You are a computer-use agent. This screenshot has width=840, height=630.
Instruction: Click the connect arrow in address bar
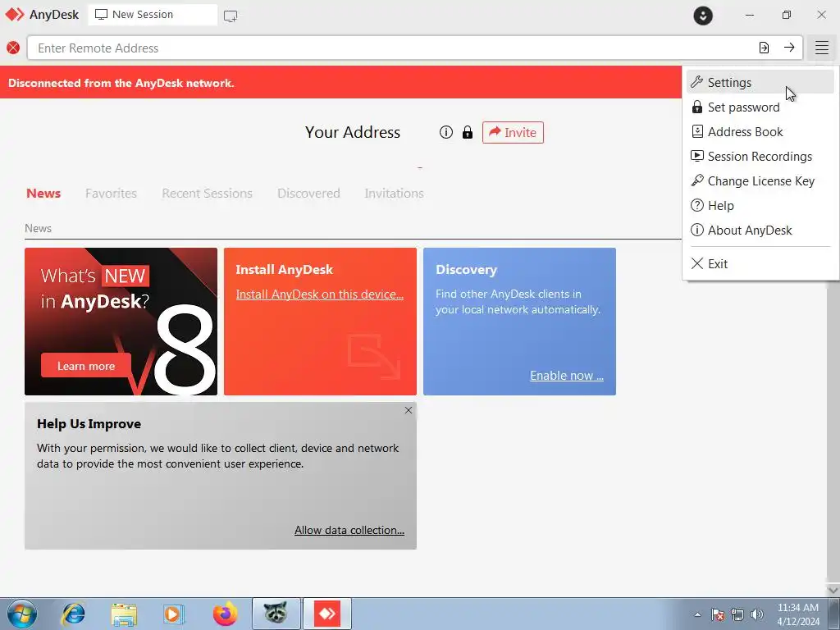(x=789, y=48)
